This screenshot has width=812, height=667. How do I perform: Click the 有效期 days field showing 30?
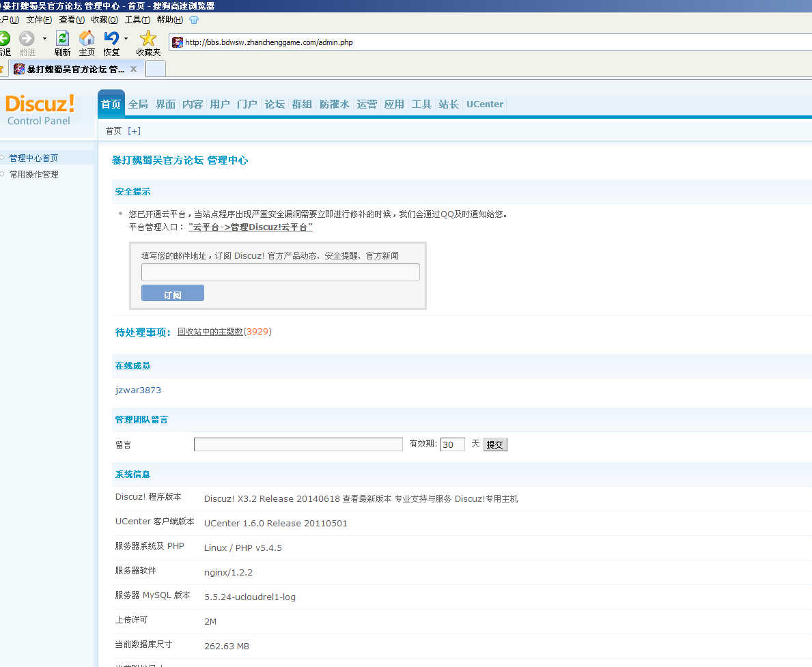[453, 444]
